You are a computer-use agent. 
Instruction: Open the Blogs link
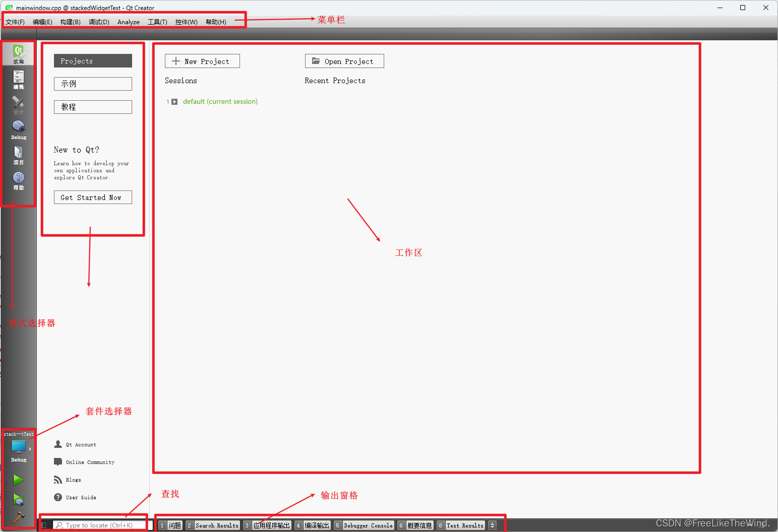(x=74, y=480)
